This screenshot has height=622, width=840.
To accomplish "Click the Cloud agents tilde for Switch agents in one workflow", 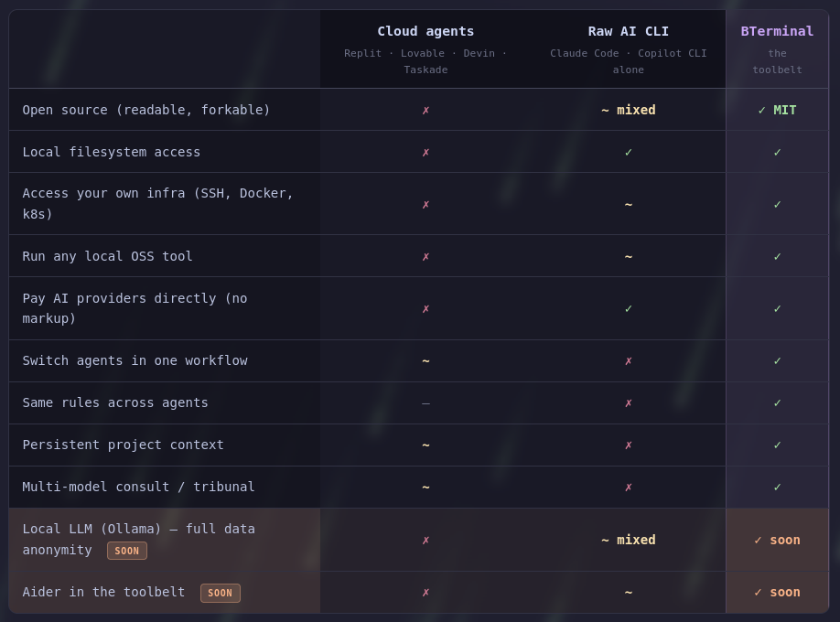I will [x=425, y=361].
